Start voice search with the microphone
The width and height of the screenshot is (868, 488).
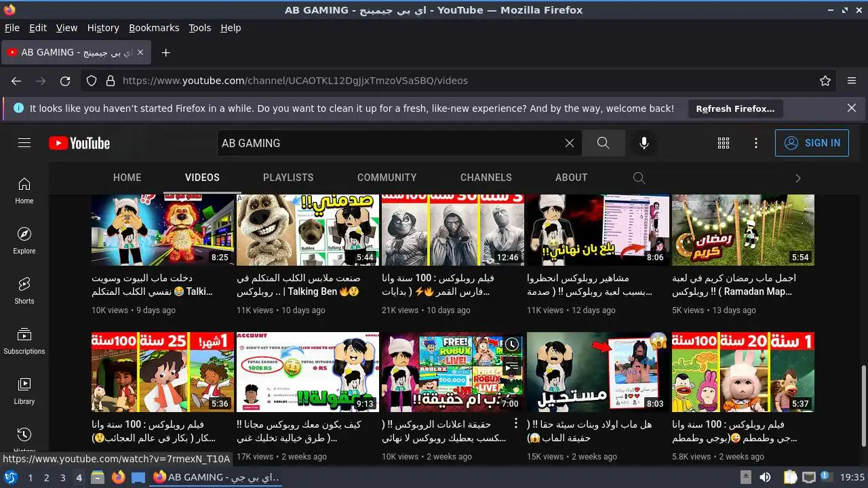click(644, 143)
